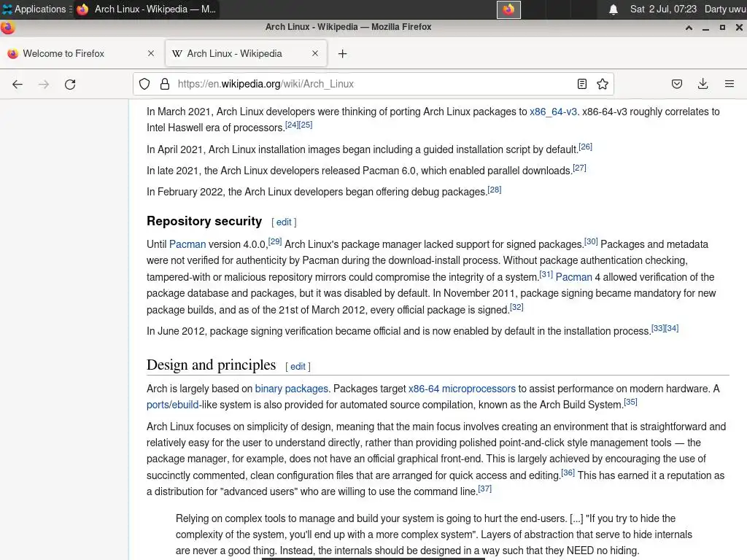
Task: Open citation [37] after use the command line
Action: (x=484, y=489)
